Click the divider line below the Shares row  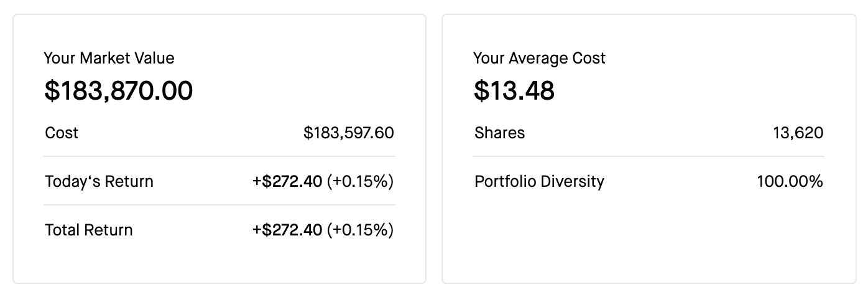pos(649,156)
